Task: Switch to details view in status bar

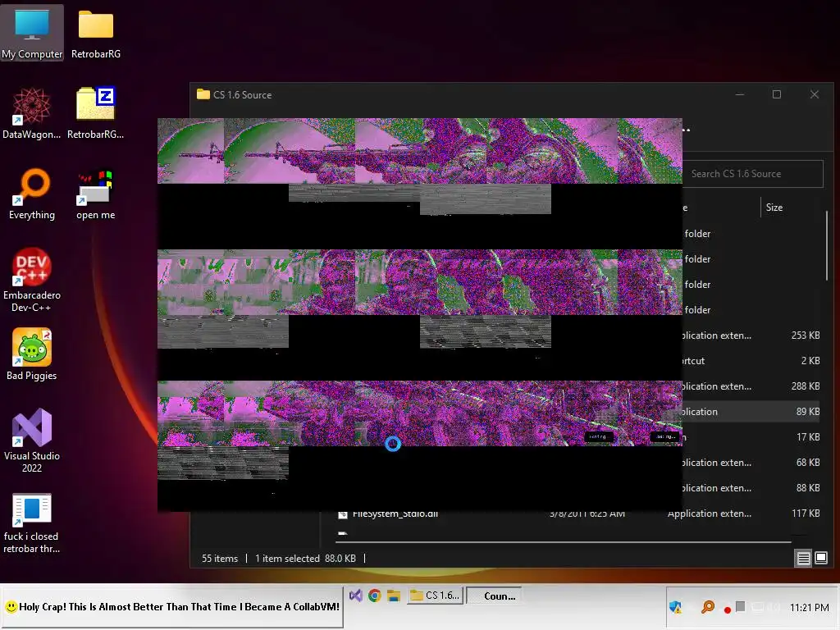Action: point(803,558)
